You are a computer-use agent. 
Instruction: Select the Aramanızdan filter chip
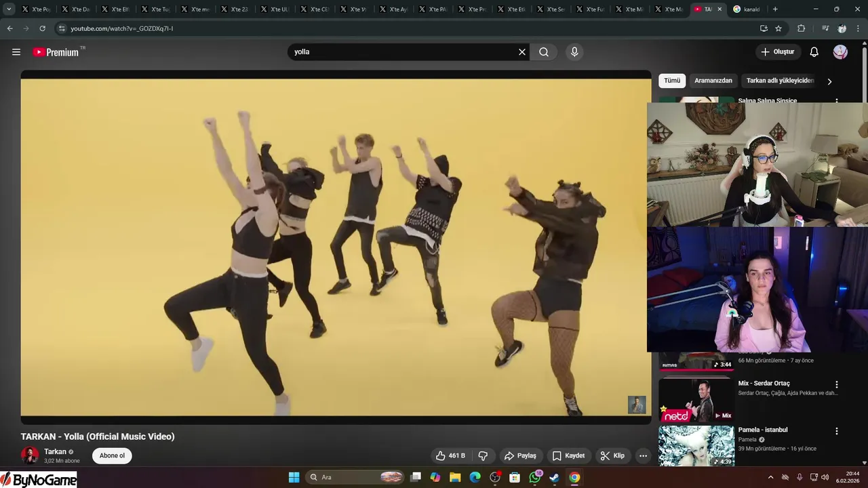pyautogui.click(x=713, y=81)
